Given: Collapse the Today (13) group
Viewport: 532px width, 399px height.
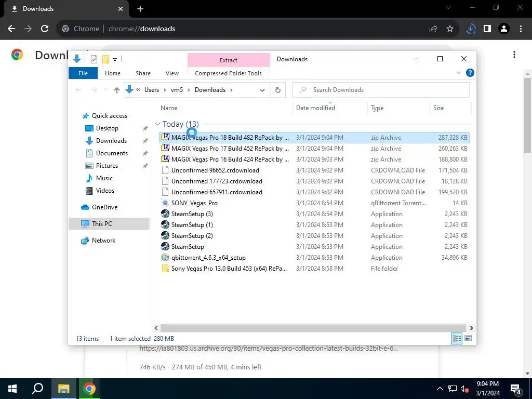Looking at the screenshot, I should click(157, 124).
